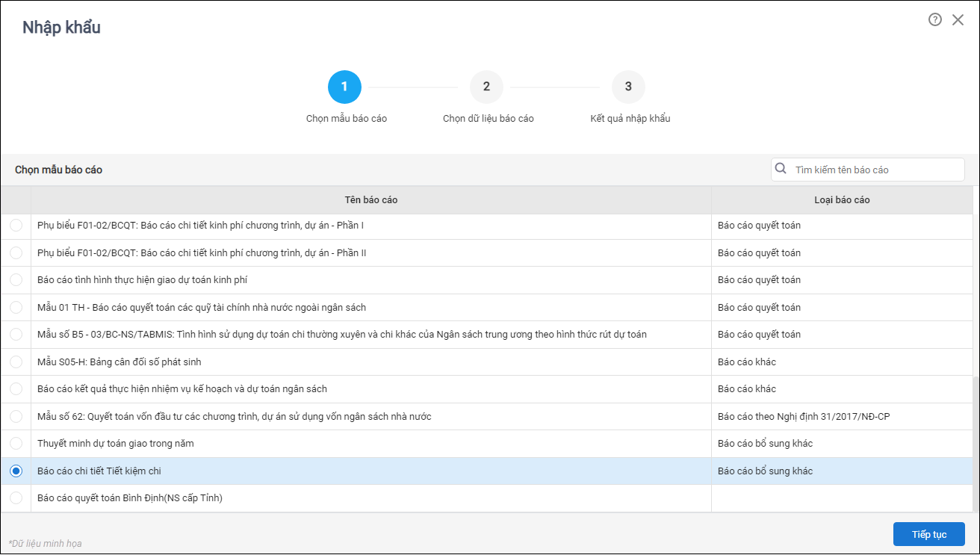The width and height of the screenshot is (980, 555).
Task: Select radio for Phụ biểu F01-02/BCQT Phần I
Action: coord(16,225)
